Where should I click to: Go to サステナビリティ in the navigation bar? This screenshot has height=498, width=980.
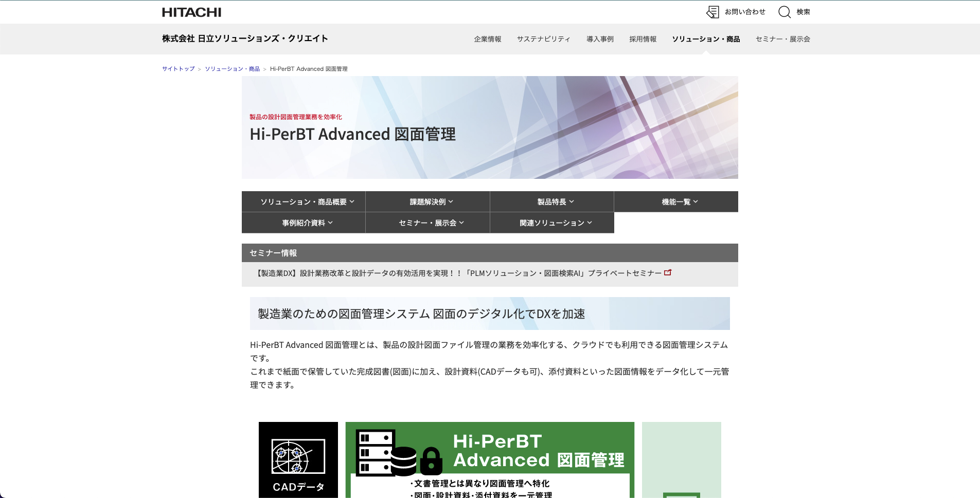[543, 39]
